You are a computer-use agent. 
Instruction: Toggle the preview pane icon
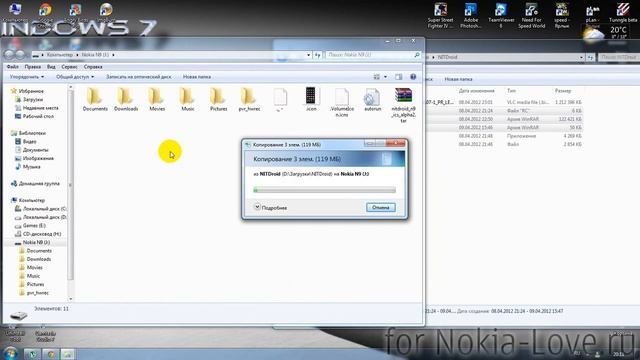398,77
